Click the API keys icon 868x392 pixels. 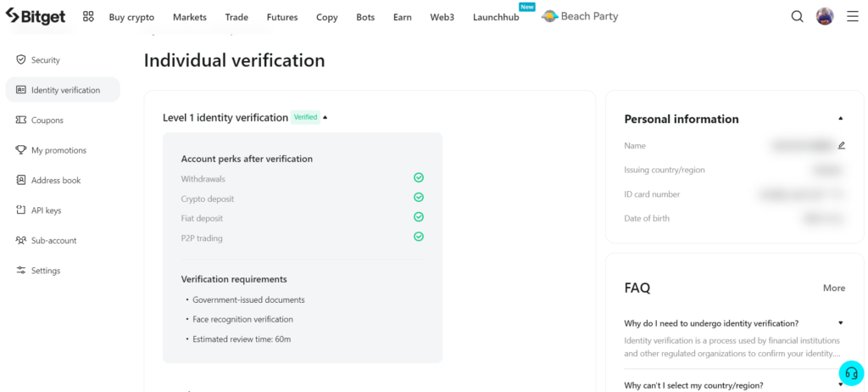point(21,210)
